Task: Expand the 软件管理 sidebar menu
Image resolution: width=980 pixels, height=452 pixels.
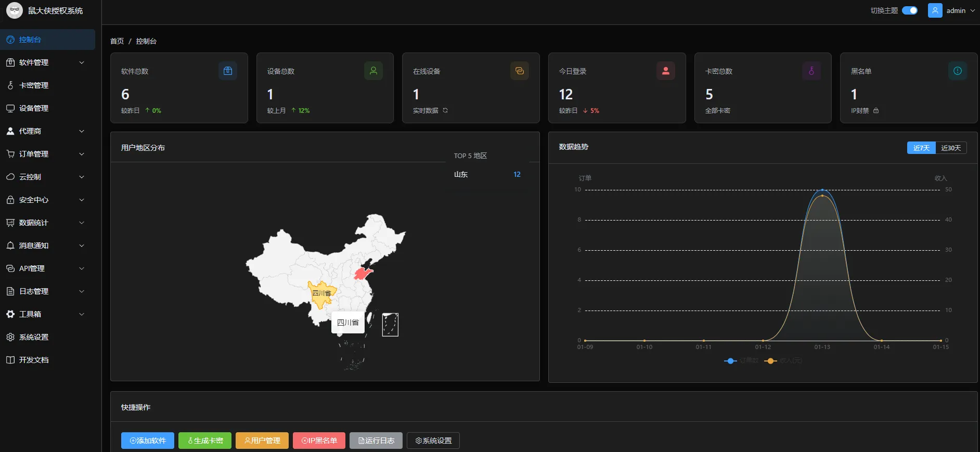Action: tap(47, 62)
